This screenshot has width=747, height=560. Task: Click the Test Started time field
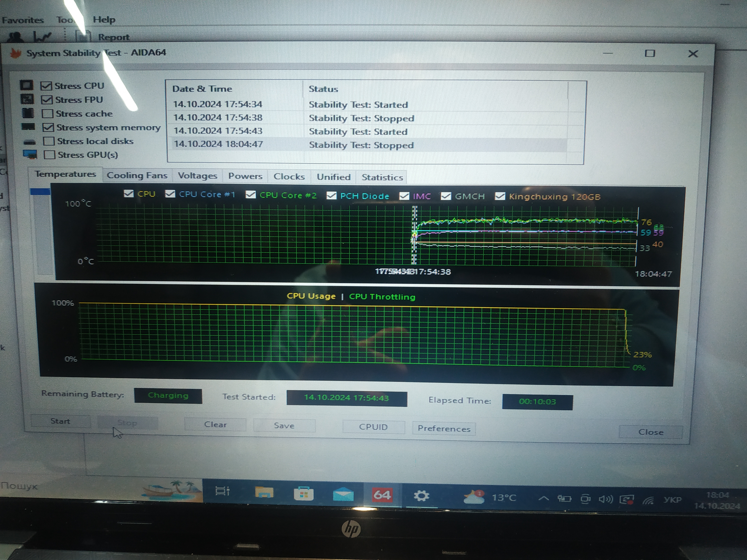click(347, 398)
